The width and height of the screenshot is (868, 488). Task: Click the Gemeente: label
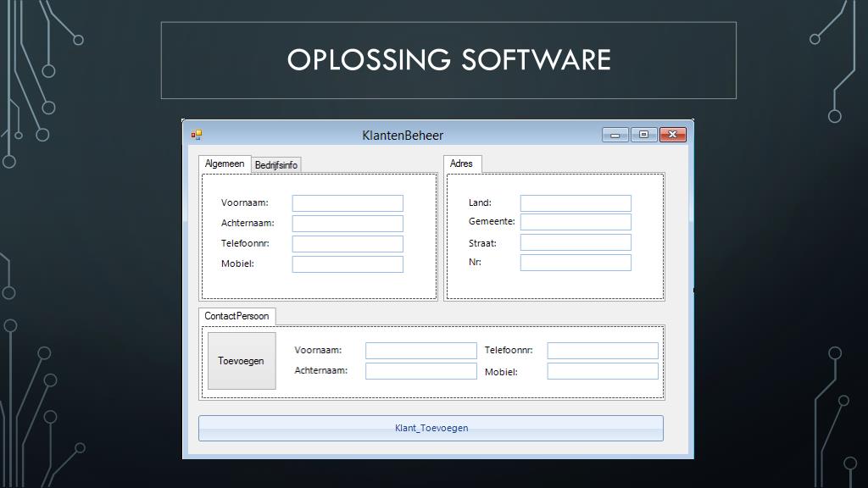[x=492, y=221]
